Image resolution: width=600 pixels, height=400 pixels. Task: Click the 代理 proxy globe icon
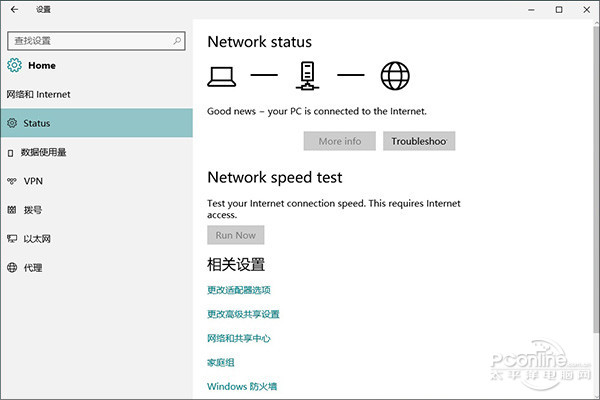[12, 268]
